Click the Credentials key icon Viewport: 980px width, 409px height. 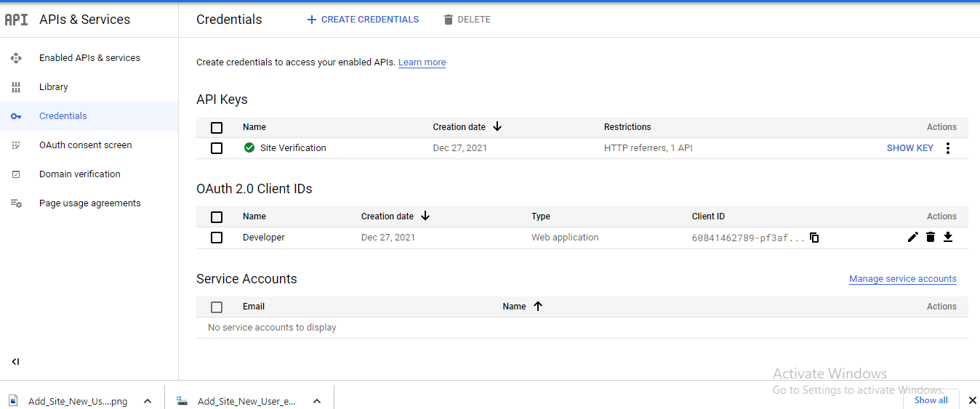tap(16, 116)
